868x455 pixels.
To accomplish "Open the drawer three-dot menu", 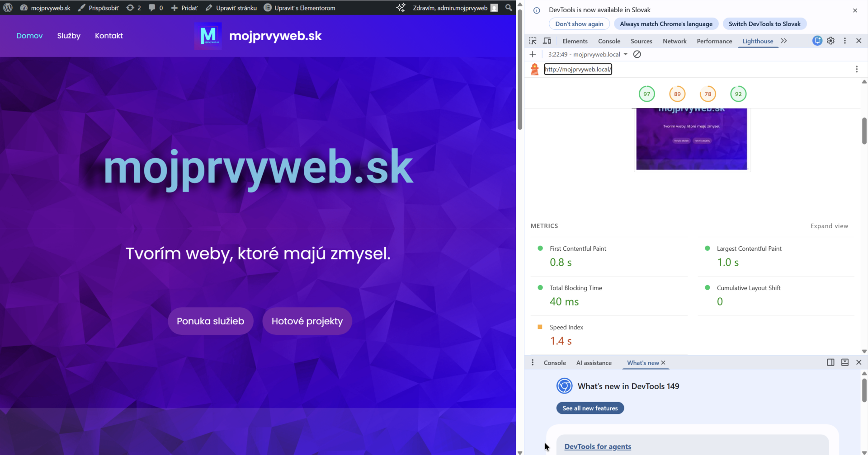I will pos(533,362).
